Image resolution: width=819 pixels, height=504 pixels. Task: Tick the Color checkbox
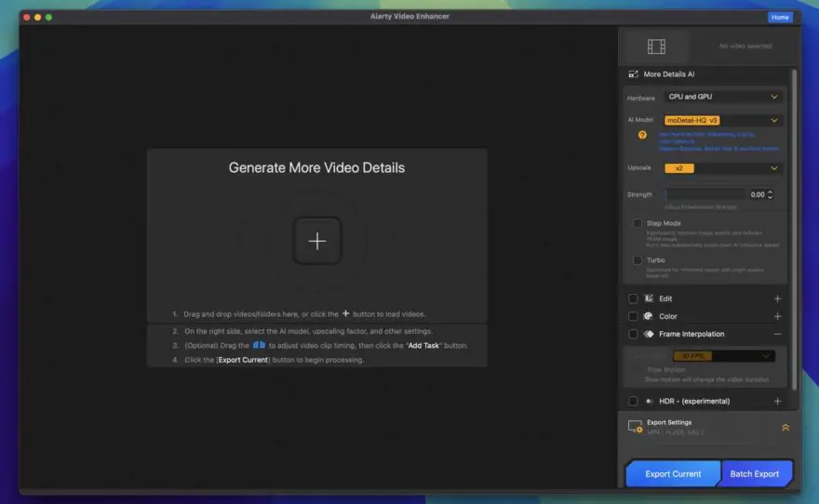pyautogui.click(x=633, y=317)
